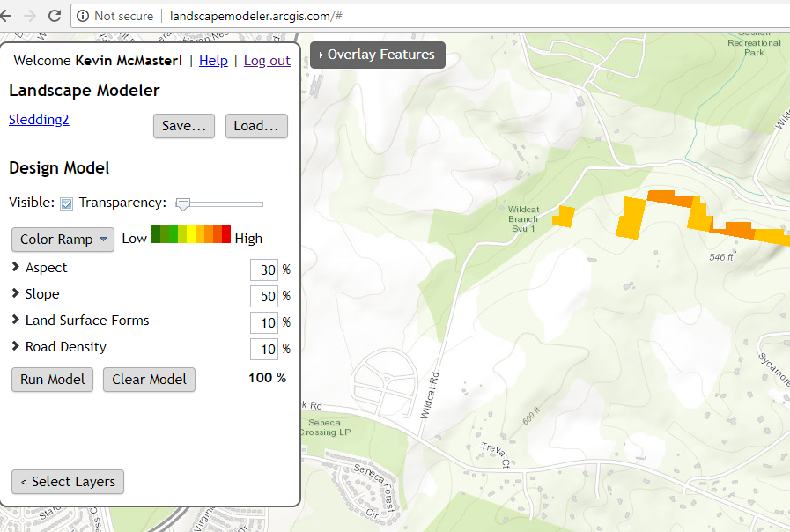Reload the page with refresh icon
This screenshot has width=790, height=532.
55,16
